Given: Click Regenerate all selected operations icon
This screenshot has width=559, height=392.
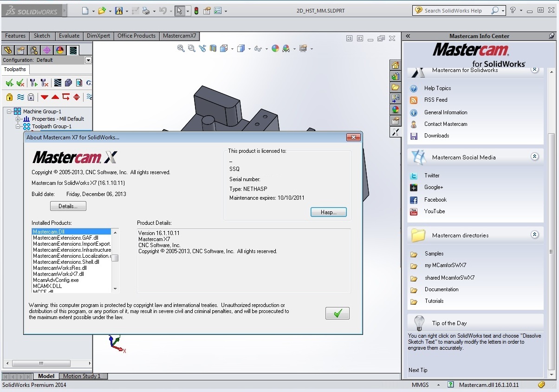Looking at the screenshot, I should 33,83.
